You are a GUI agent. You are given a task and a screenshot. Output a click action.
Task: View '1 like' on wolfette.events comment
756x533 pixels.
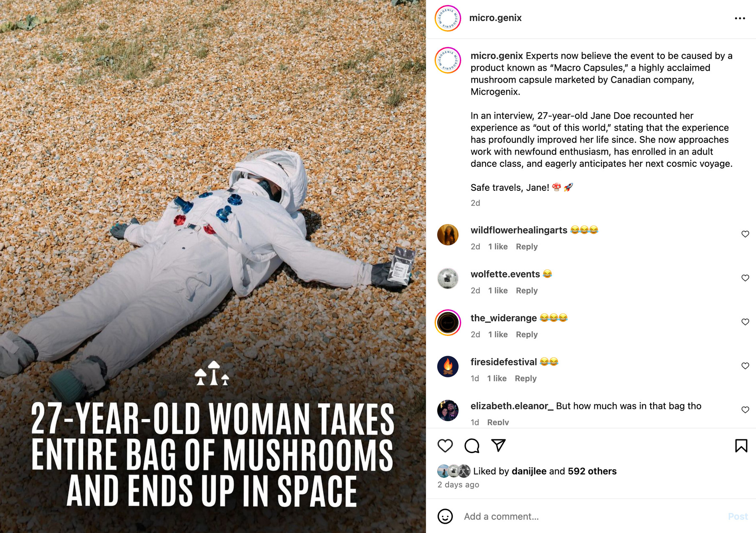pos(498,290)
